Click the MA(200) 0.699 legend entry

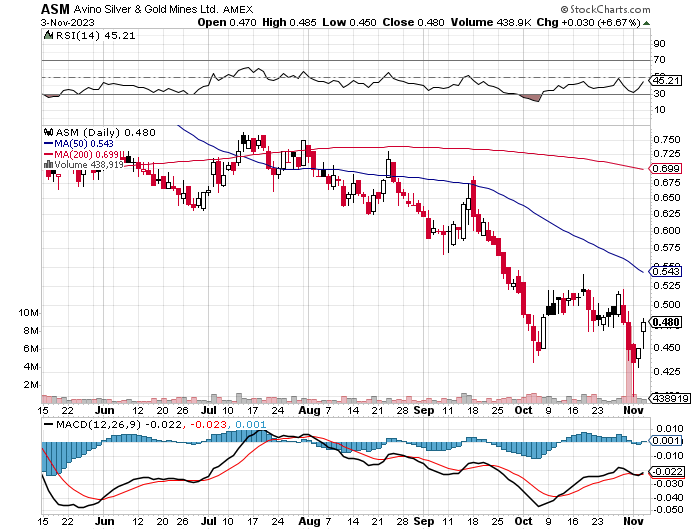point(87,154)
